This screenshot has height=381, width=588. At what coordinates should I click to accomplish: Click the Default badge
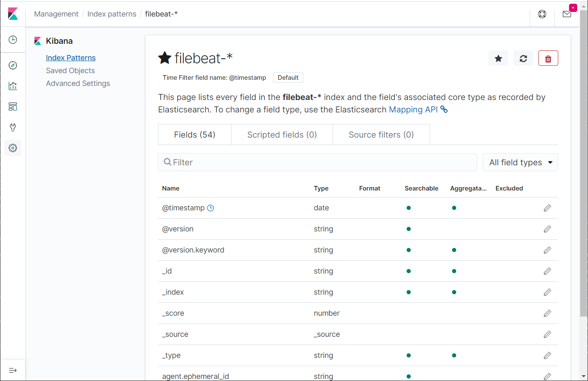coord(288,78)
